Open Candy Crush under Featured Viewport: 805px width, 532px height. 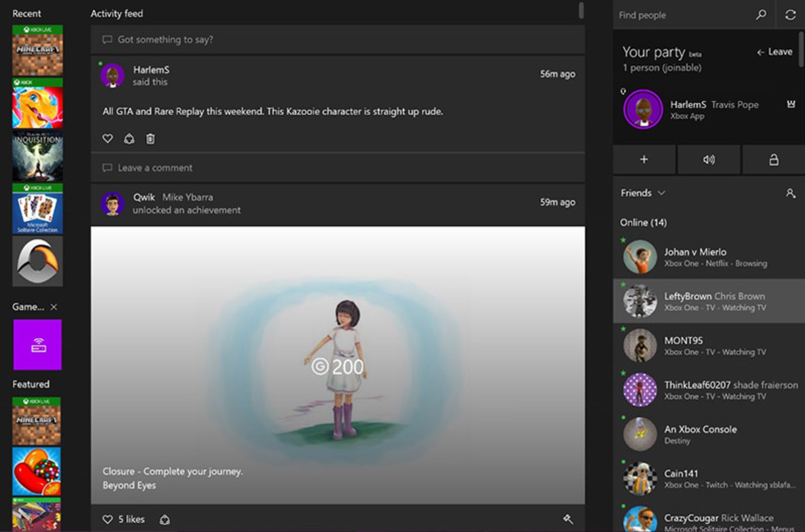point(36,471)
